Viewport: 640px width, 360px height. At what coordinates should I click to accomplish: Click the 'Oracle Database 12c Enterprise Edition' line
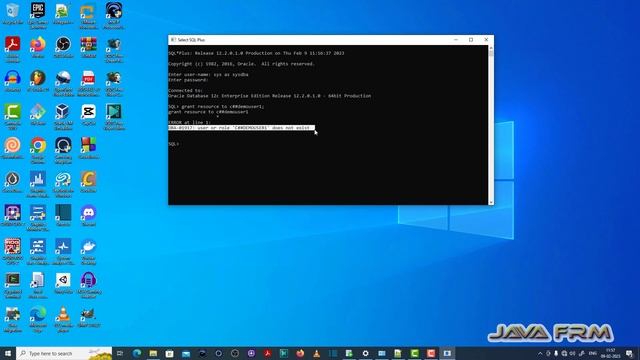click(x=269, y=96)
